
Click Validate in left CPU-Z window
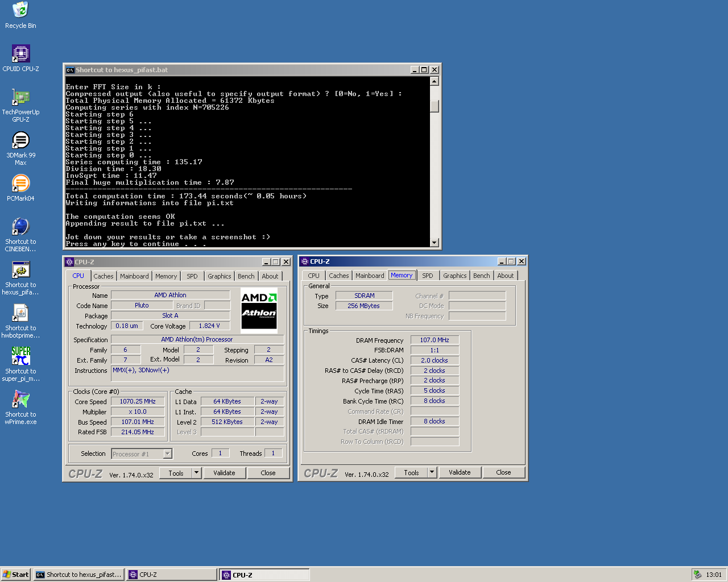point(224,473)
